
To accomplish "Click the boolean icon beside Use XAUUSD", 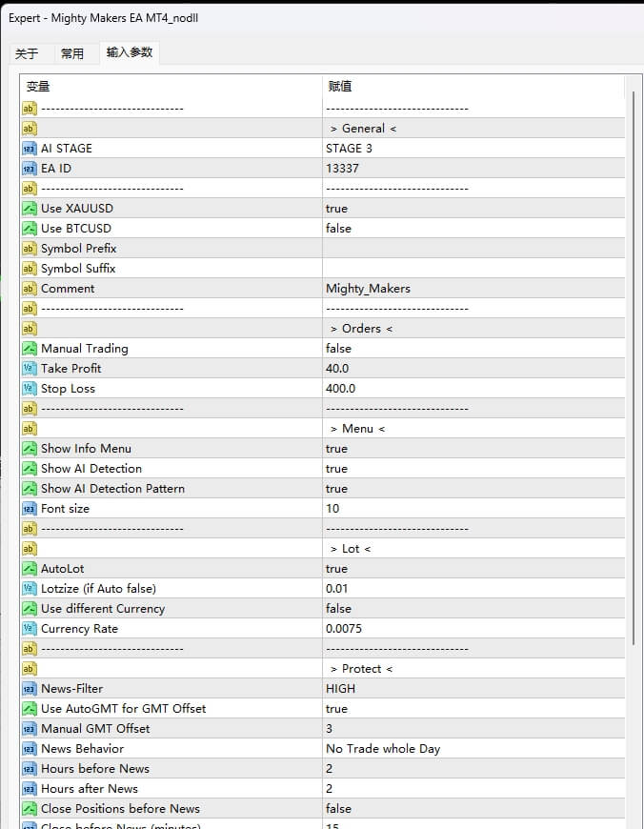I will pyautogui.click(x=29, y=209).
